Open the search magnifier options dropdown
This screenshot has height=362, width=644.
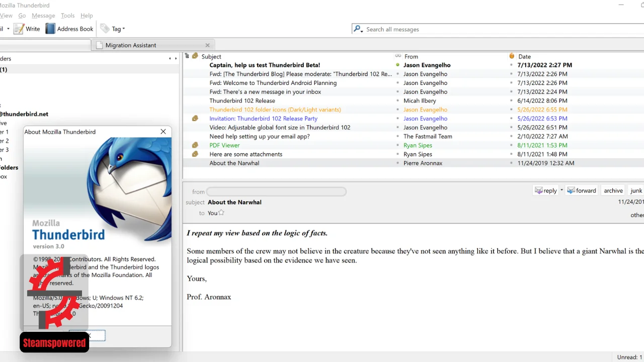tap(358, 29)
